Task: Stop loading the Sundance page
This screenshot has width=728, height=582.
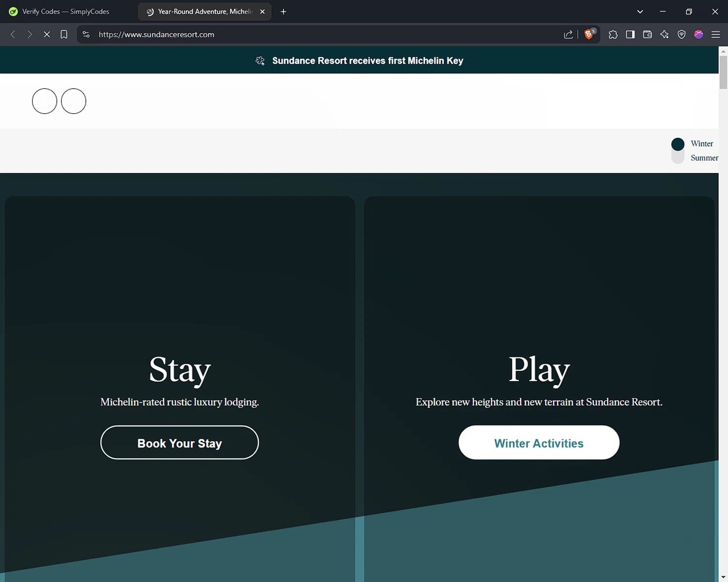Action: click(x=47, y=34)
